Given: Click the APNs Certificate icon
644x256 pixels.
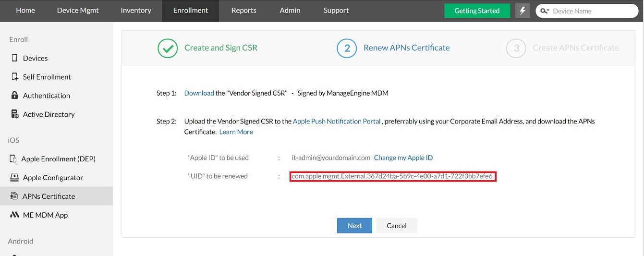Looking at the screenshot, I should [x=14, y=196].
